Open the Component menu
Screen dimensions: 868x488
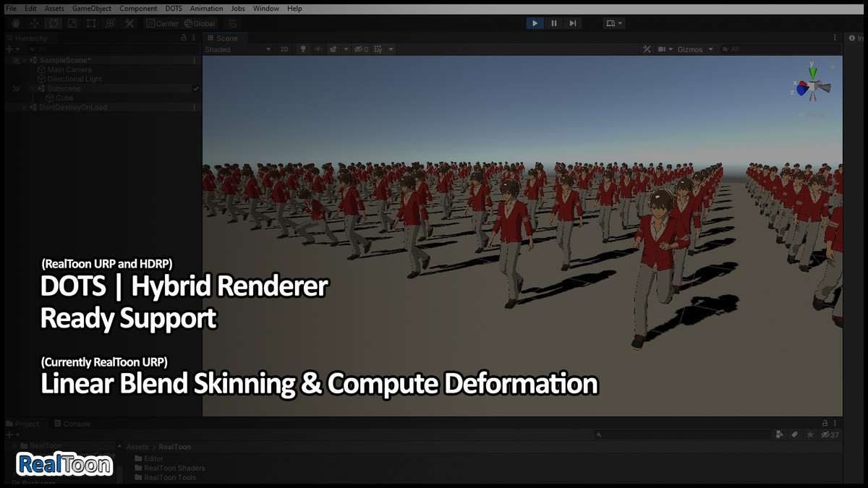click(x=138, y=9)
